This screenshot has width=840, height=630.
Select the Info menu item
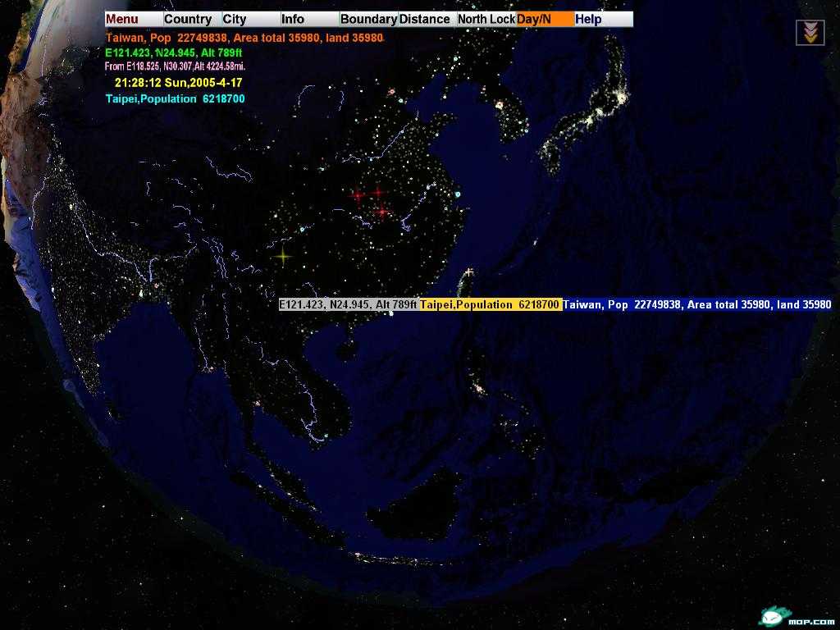tap(310, 20)
